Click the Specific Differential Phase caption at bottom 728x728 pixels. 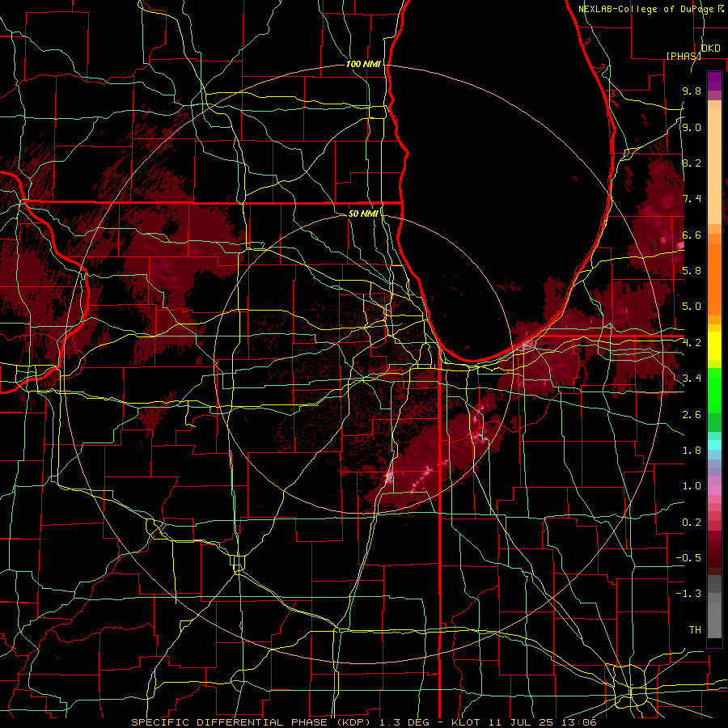(x=364, y=722)
